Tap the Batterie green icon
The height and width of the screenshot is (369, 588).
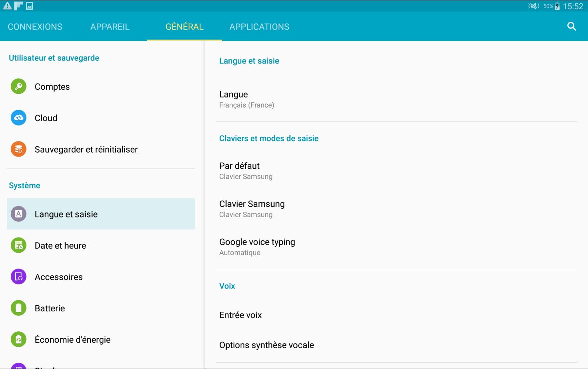pyautogui.click(x=18, y=308)
